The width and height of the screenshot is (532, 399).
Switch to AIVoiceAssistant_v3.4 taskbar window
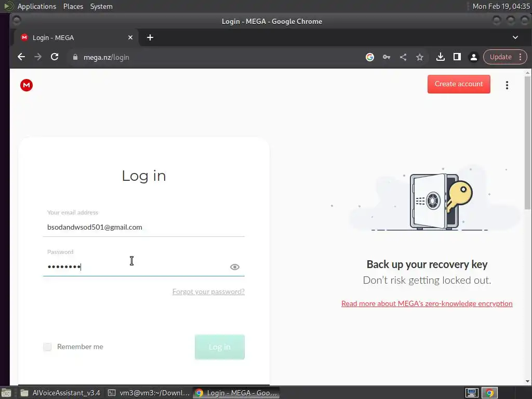pos(60,393)
